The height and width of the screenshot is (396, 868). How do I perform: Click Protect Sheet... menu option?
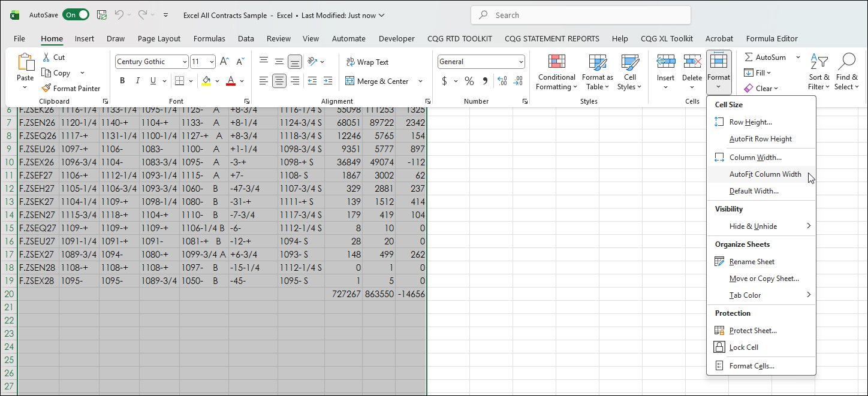(753, 331)
